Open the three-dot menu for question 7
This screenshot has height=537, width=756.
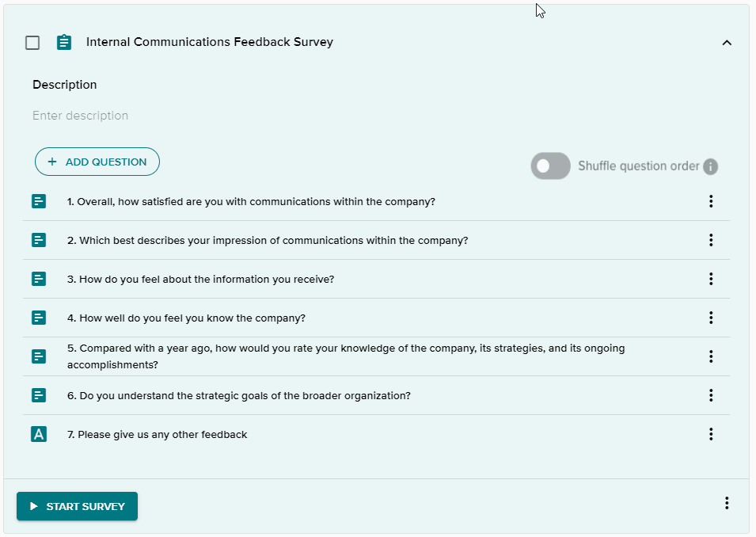point(711,434)
